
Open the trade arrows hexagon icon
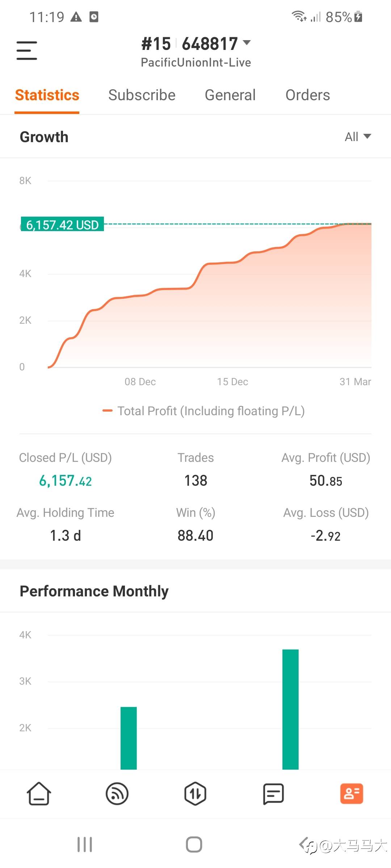point(195,794)
